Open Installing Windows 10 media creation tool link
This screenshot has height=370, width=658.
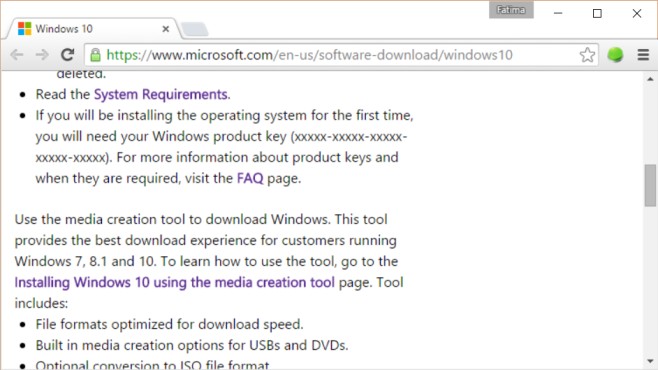[x=175, y=282]
